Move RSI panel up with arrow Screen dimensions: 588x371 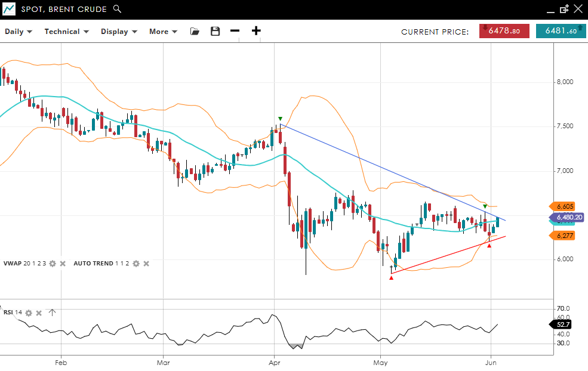click(x=52, y=312)
